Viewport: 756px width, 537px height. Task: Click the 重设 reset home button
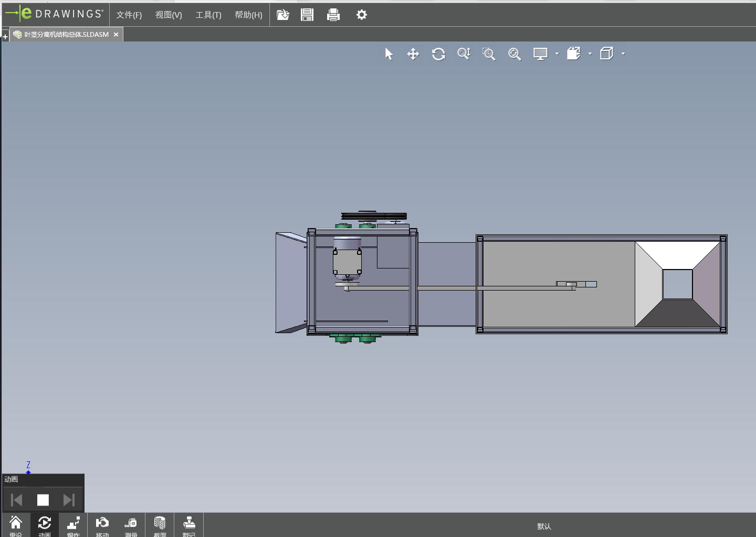tap(16, 525)
